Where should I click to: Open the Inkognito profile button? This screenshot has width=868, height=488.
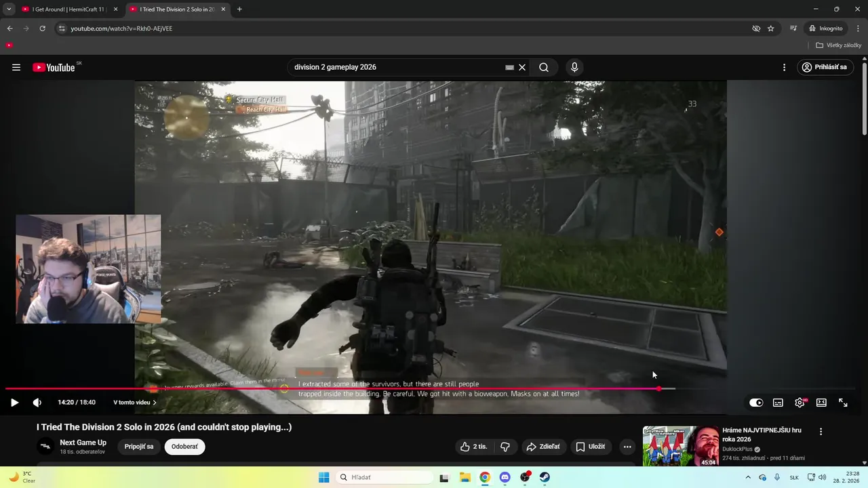[x=826, y=28]
